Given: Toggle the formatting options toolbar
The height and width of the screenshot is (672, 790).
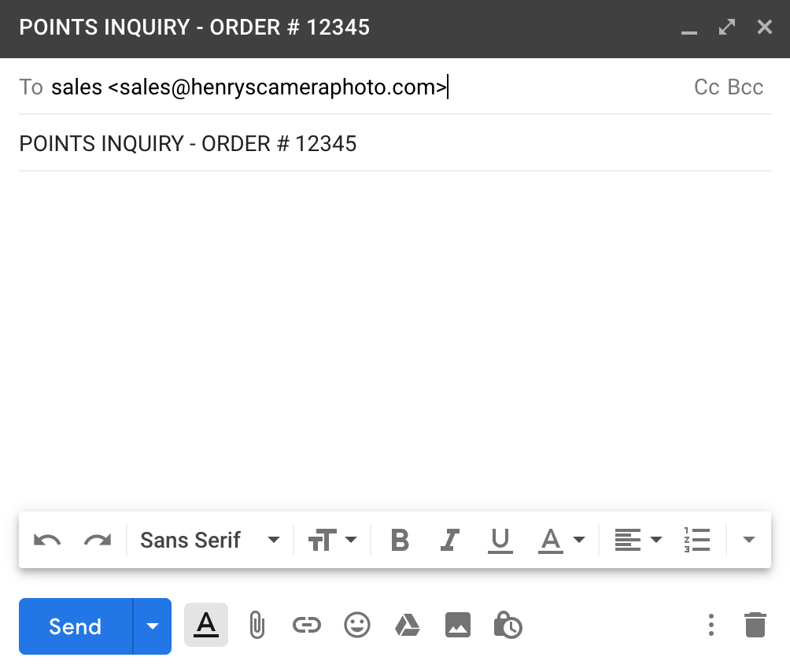Looking at the screenshot, I should click(x=206, y=625).
